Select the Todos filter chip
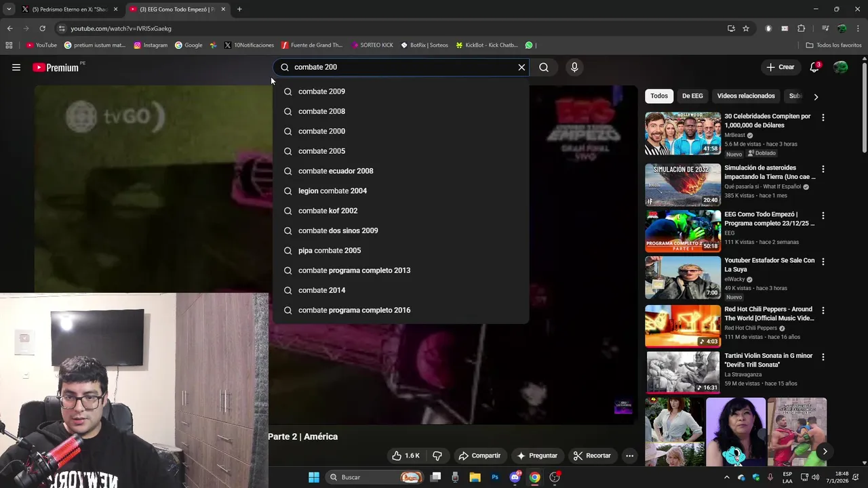Viewport: 868px width, 488px height. coord(659,96)
